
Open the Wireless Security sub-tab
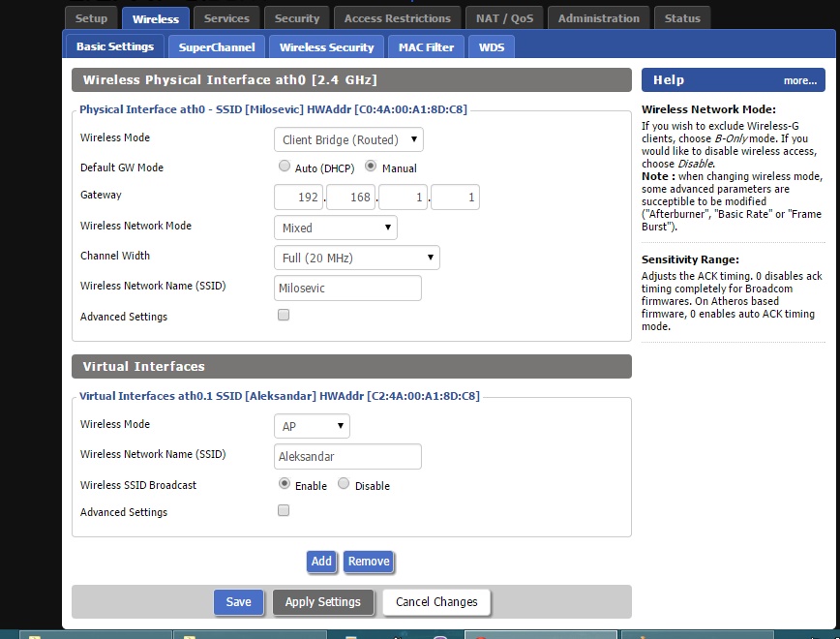coord(326,47)
